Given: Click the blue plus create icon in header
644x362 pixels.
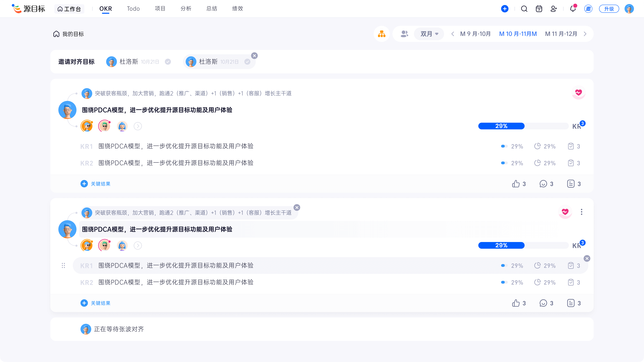Looking at the screenshot, I should click(504, 9).
